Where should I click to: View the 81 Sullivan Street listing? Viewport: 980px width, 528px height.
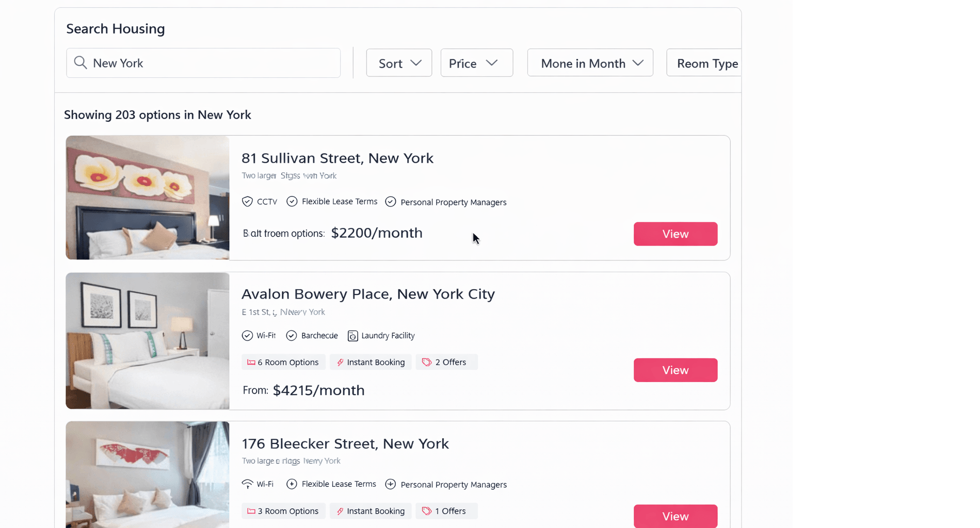tap(675, 234)
